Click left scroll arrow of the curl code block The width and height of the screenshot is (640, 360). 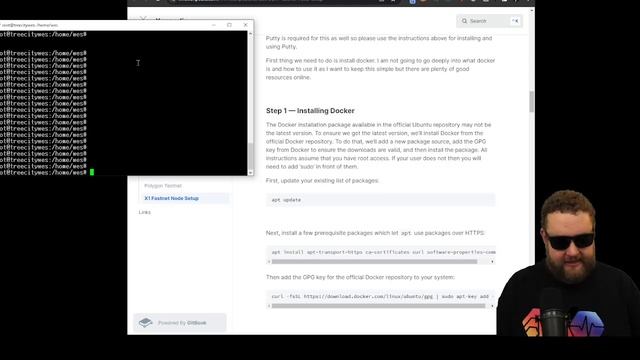coord(269,306)
